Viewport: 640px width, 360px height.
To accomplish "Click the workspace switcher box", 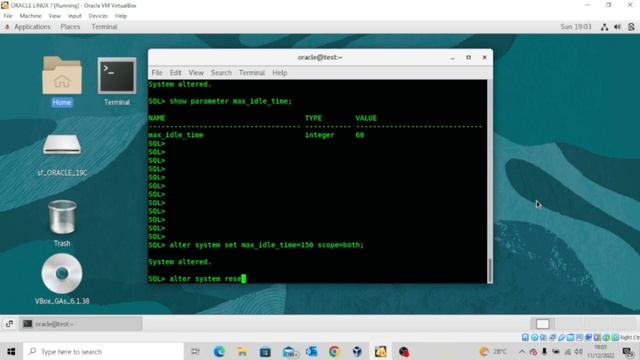I will 542,324.
